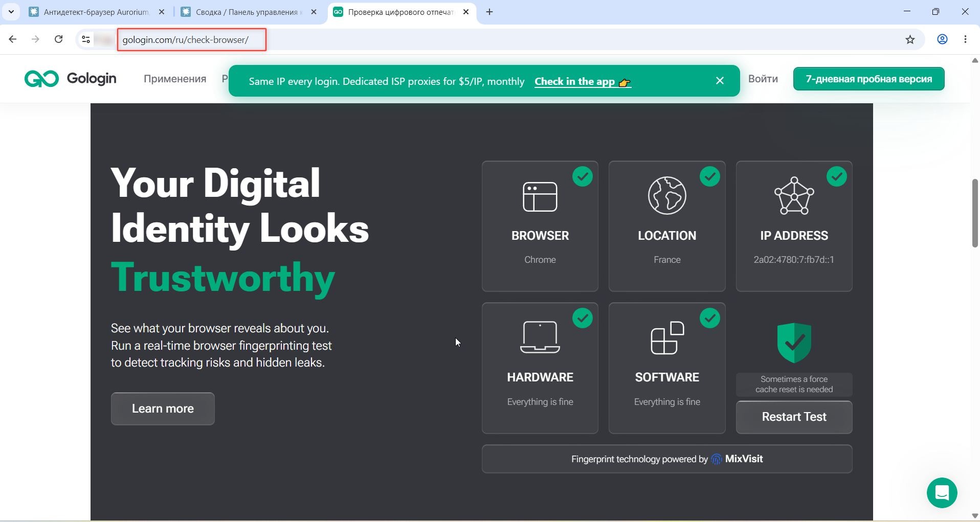This screenshot has height=522, width=980.
Task: Click the Restart Test button
Action: point(794,417)
